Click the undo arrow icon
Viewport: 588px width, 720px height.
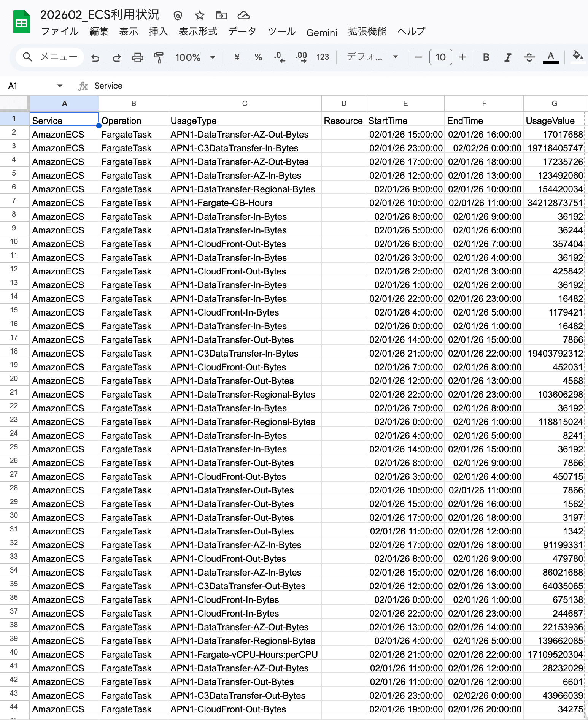tap(95, 57)
